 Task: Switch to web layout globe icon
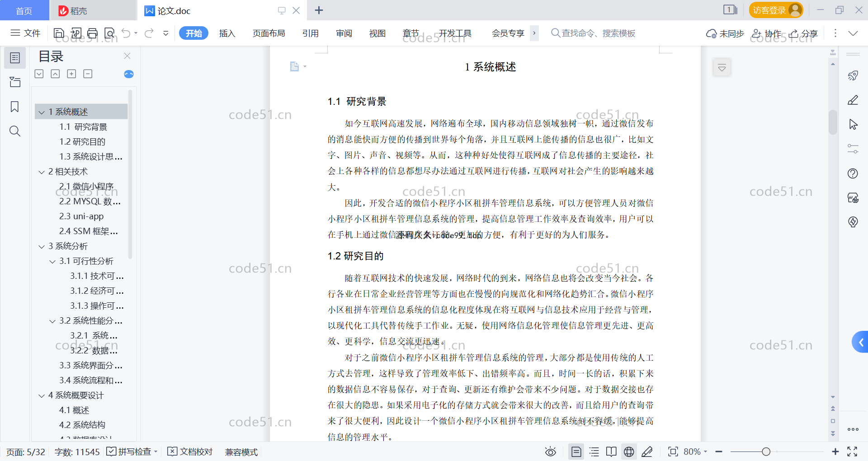pos(629,452)
